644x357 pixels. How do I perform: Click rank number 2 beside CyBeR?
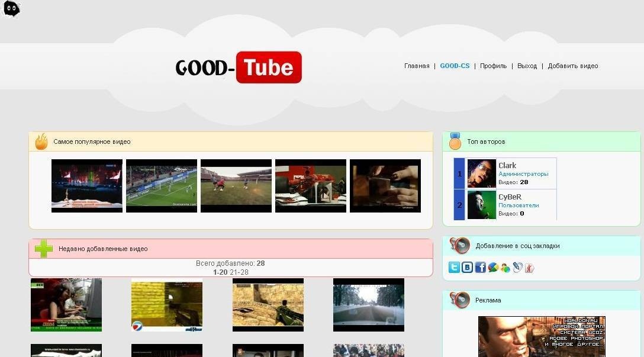coord(459,205)
